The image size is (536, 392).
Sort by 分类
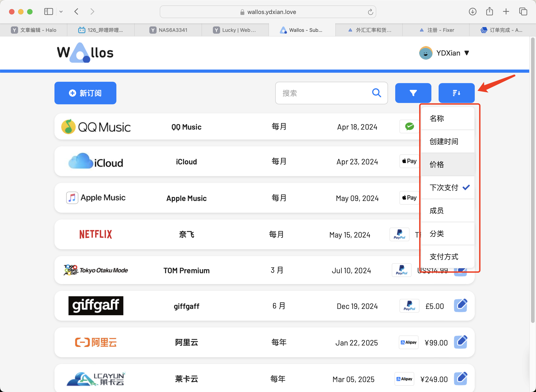click(x=448, y=233)
